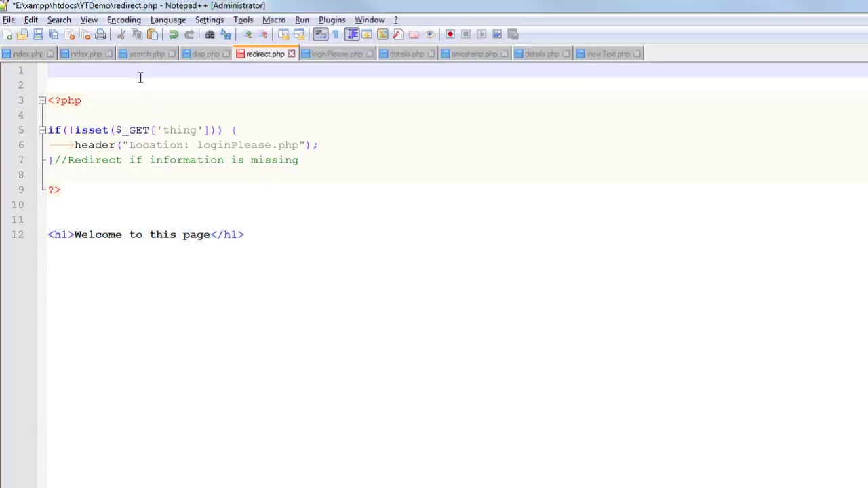Close the loginPlease.php tab
The image size is (868, 488).
[369, 54]
